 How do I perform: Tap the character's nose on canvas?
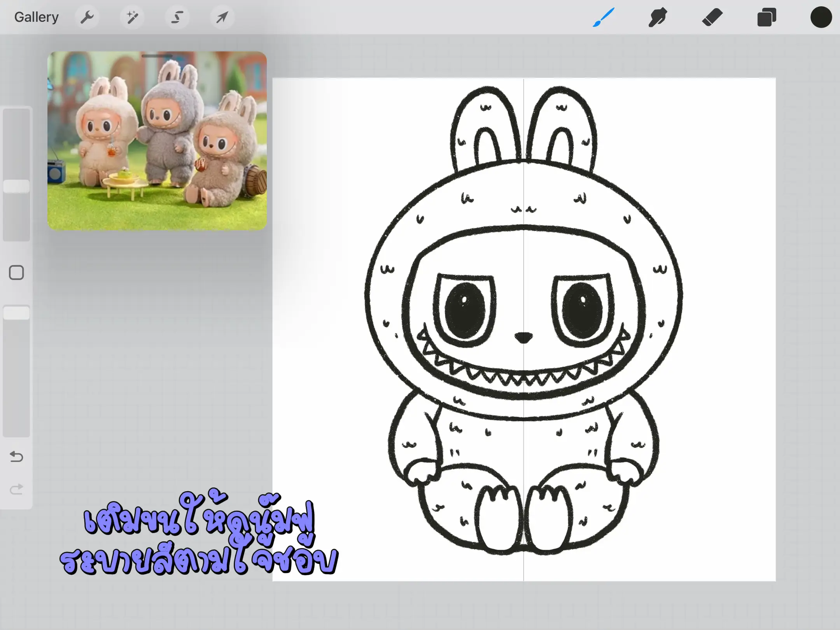[523, 337]
